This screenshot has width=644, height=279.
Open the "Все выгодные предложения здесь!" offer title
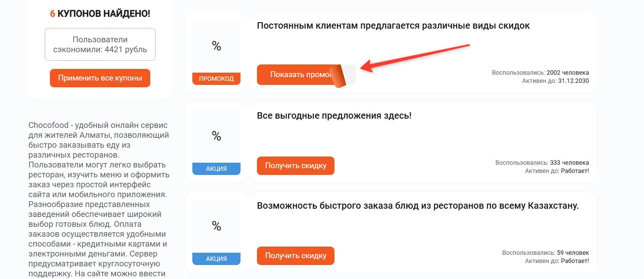pos(334,116)
